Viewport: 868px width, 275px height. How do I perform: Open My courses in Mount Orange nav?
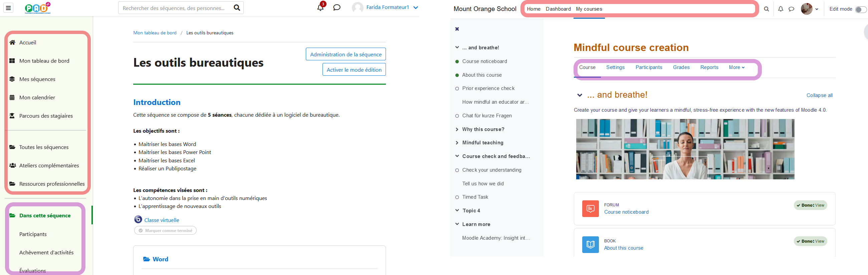pos(589,9)
